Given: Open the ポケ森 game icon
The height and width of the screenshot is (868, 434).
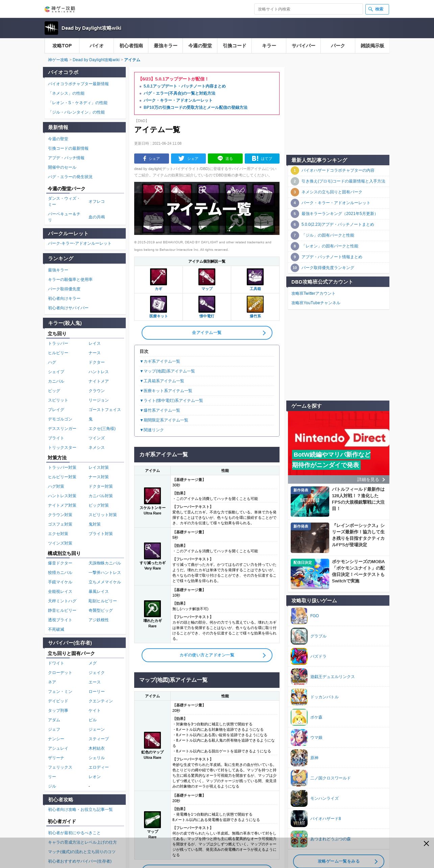Looking at the screenshot, I should click(299, 717).
